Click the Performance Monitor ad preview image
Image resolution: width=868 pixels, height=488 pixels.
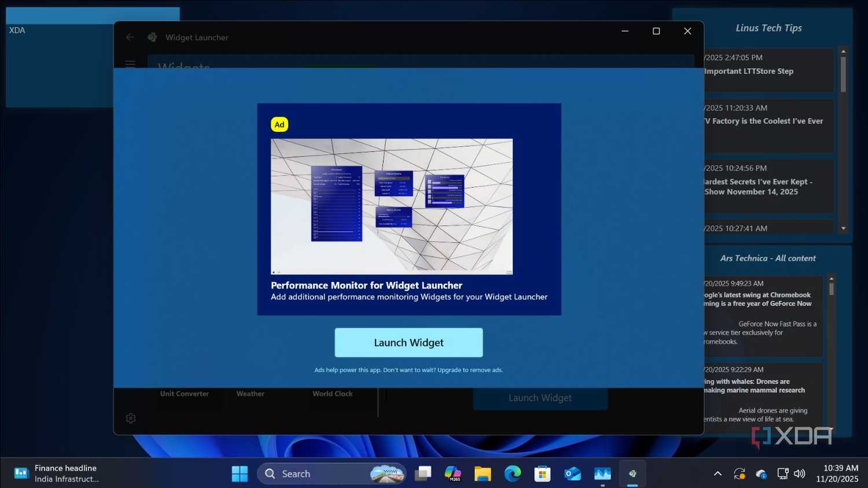pyautogui.click(x=392, y=206)
